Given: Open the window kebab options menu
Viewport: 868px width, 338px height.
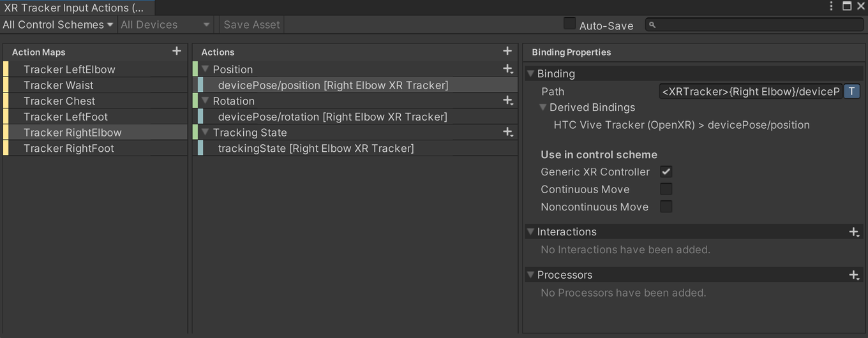Looking at the screenshot, I should (x=831, y=6).
